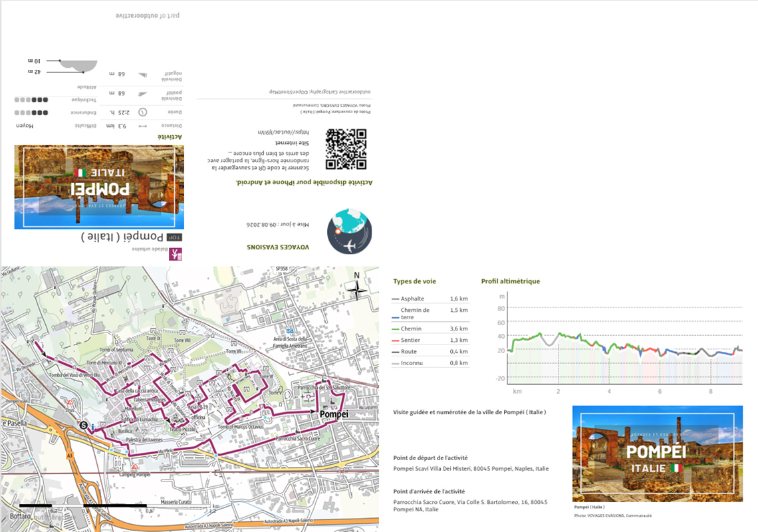Click the 'Moyen' difficulty value

click(25, 126)
